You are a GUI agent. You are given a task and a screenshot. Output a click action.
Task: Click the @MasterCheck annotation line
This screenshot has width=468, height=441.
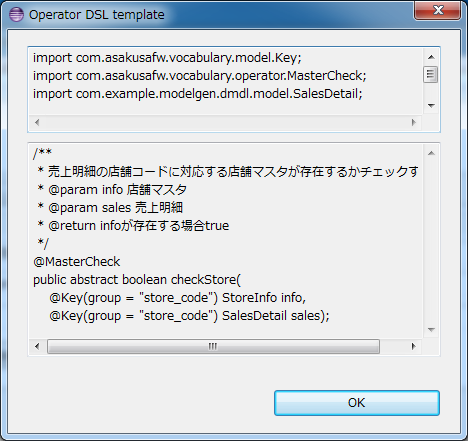tap(77, 262)
